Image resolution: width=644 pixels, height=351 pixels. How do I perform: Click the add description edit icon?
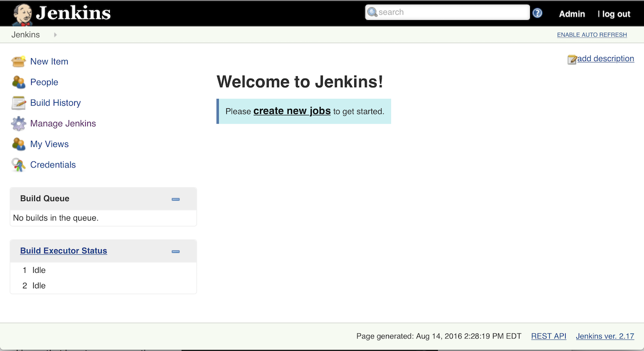point(572,60)
